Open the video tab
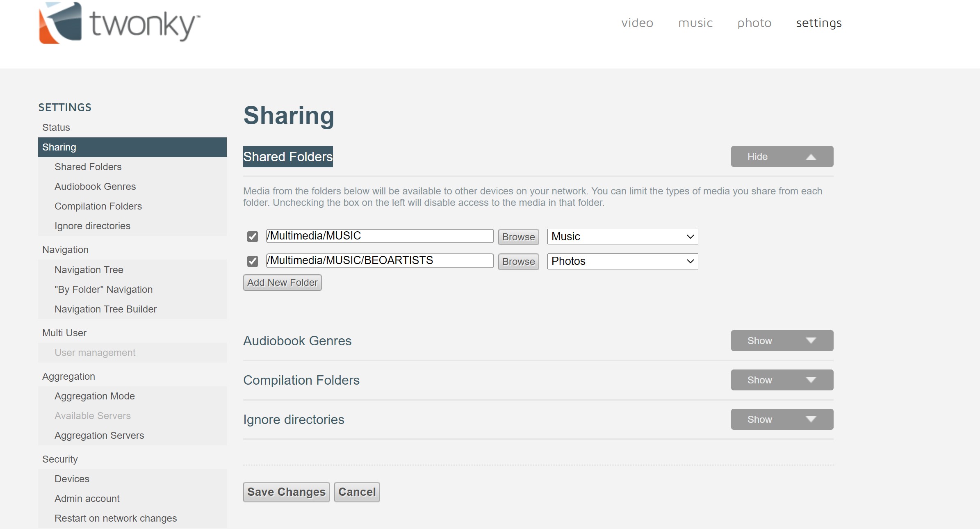Screen dimensions: 980x529 click(x=637, y=23)
